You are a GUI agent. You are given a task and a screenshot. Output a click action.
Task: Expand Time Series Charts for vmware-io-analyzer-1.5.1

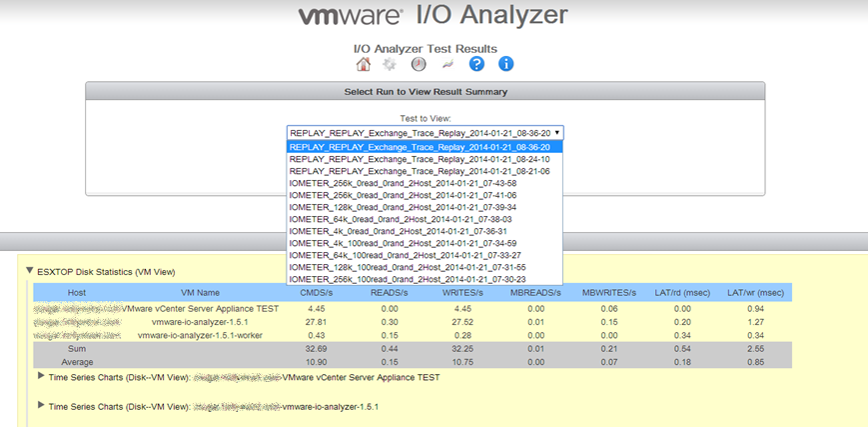coord(41,406)
